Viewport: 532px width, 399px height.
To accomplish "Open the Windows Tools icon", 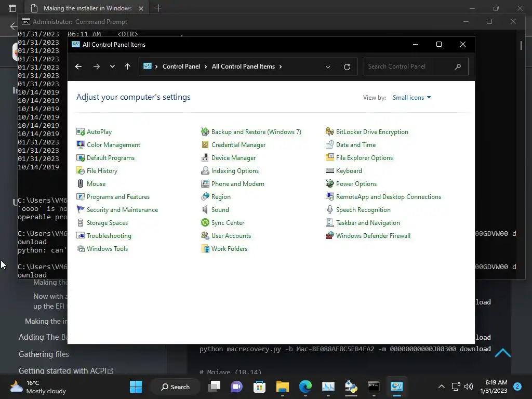I will [x=81, y=249].
